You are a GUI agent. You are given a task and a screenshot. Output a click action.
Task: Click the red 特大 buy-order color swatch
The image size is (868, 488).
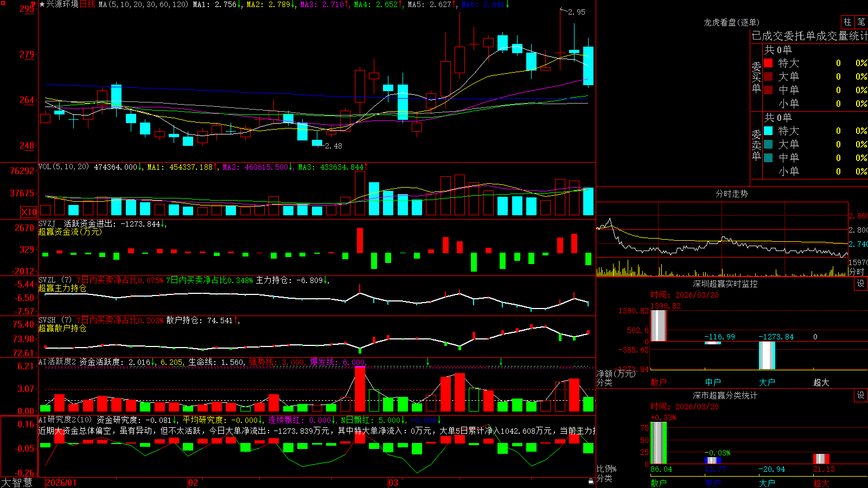point(768,63)
